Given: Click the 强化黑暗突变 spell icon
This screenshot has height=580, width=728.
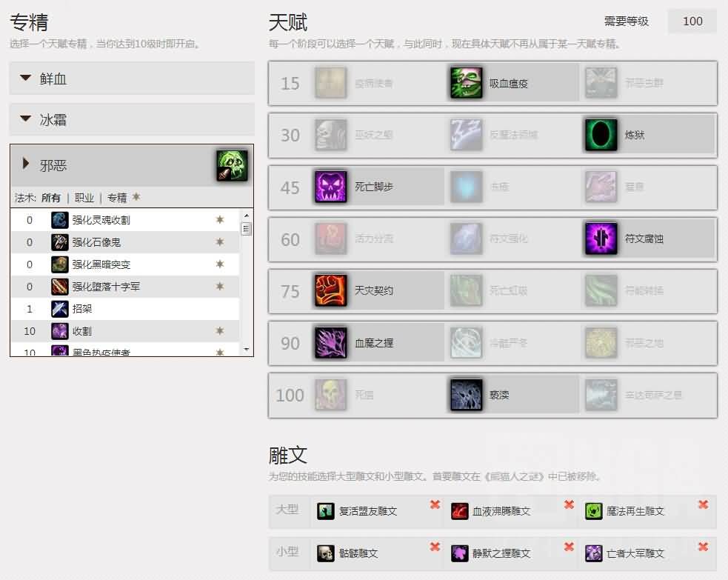Looking at the screenshot, I should 60,264.
